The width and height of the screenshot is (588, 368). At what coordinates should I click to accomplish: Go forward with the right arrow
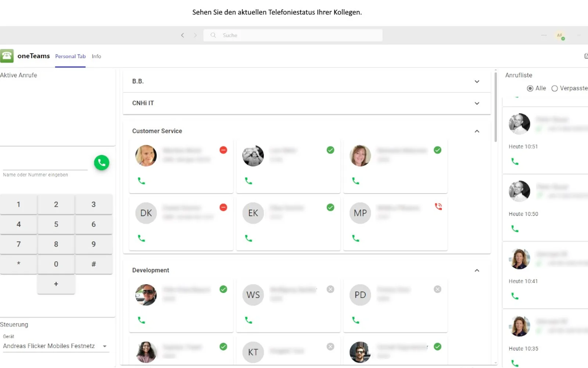click(x=195, y=35)
